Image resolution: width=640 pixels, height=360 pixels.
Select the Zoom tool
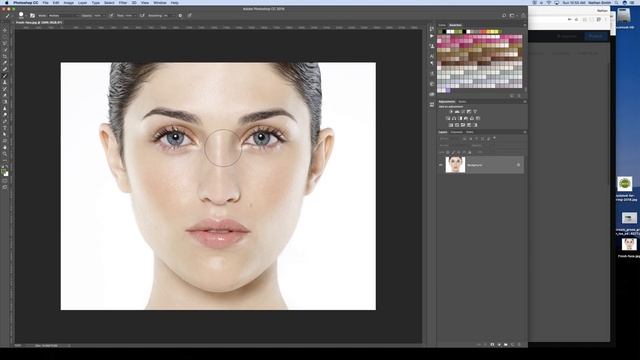[5, 154]
